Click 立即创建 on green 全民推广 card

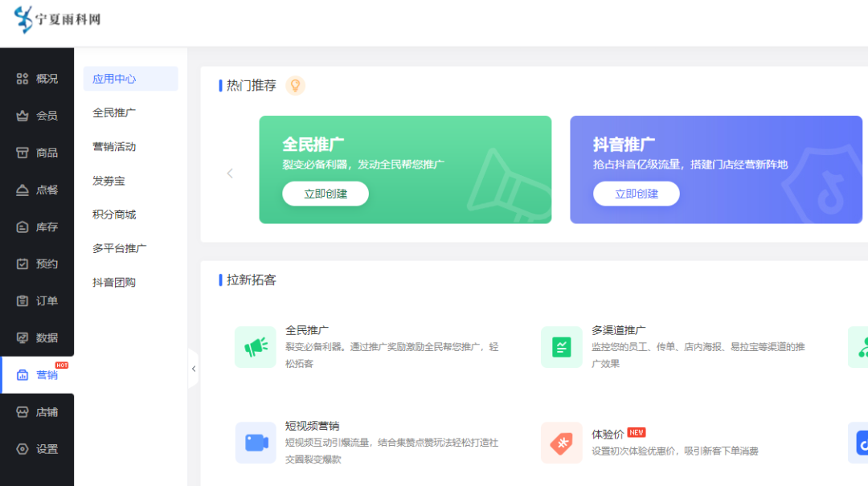[325, 194]
